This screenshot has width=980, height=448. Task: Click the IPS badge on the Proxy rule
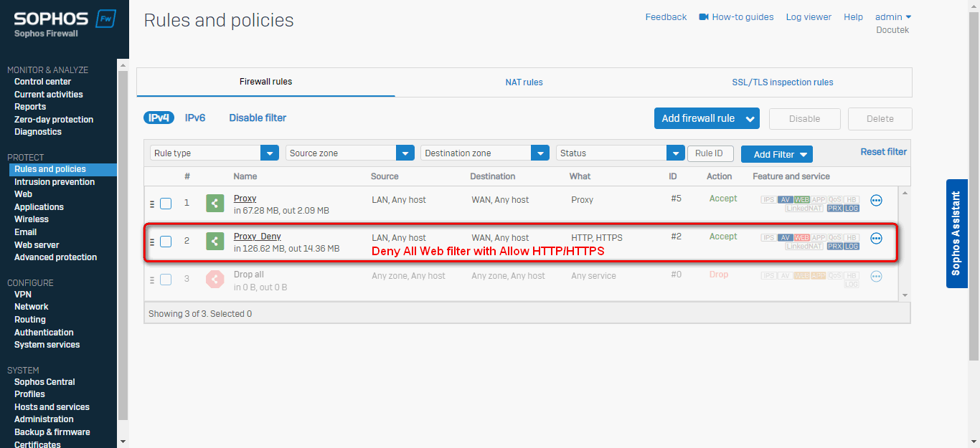768,199
